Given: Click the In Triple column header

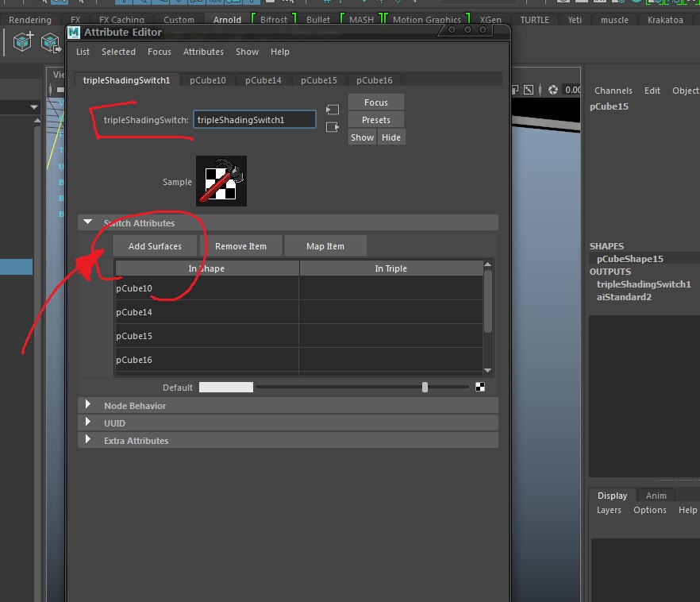Looking at the screenshot, I should pyautogui.click(x=390, y=268).
